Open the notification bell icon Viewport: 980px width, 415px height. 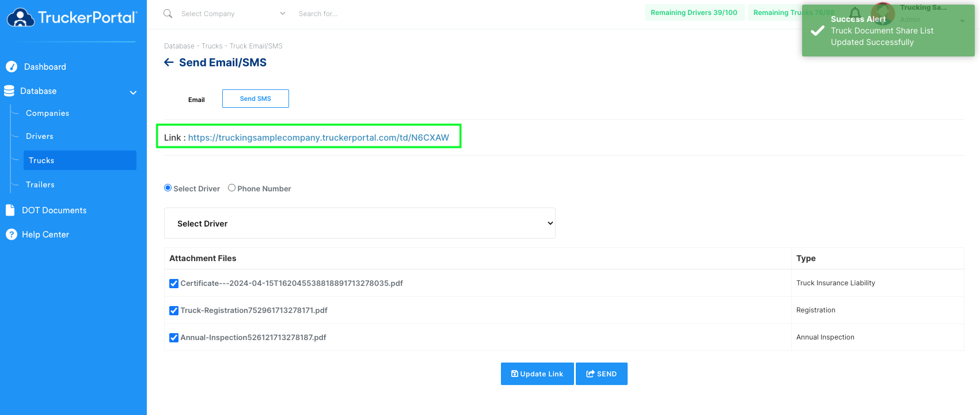[855, 13]
